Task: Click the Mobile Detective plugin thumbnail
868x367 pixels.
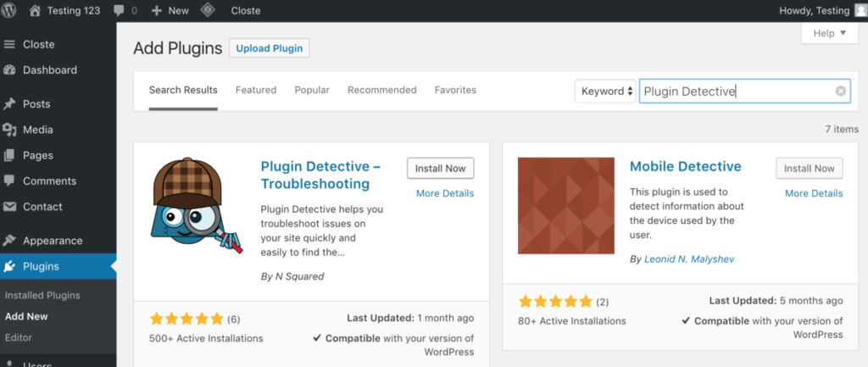Action: click(x=565, y=205)
